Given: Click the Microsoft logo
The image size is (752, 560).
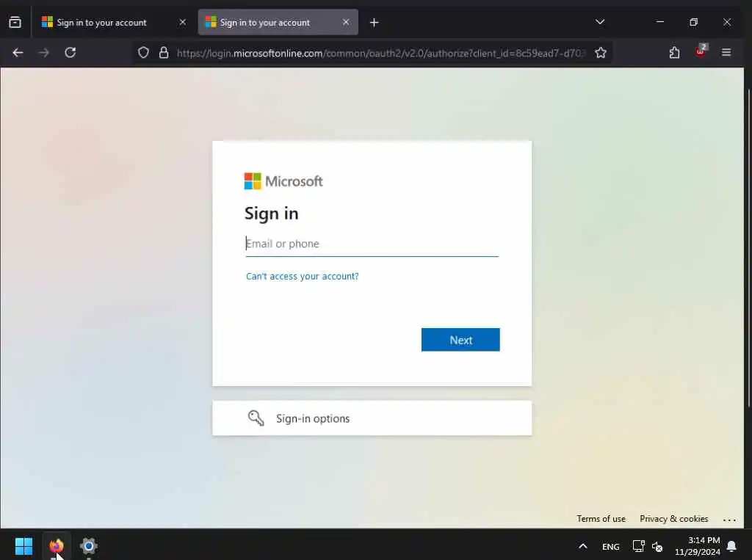Looking at the screenshot, I should tap(283, 181).
